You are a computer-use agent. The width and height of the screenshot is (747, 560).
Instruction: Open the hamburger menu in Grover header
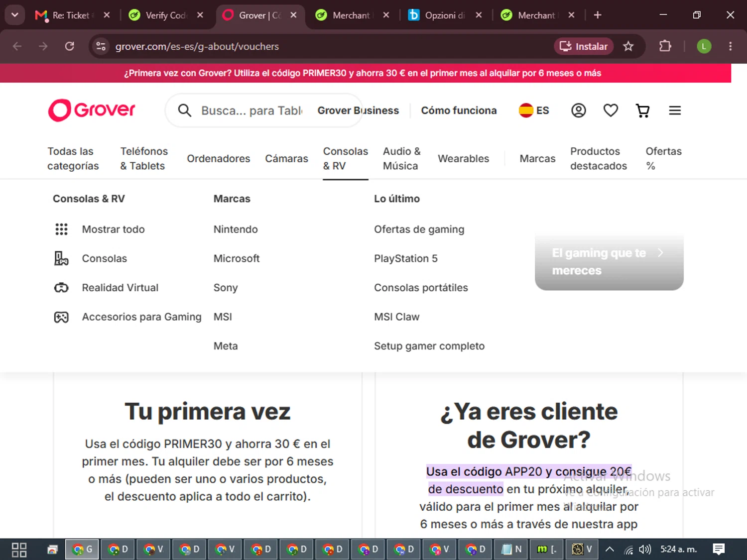pyautogui.click(x=675, y=111)
